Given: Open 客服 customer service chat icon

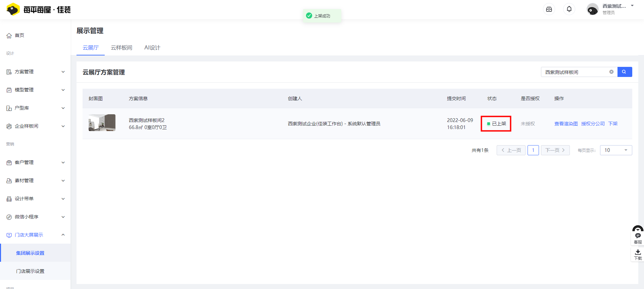Looking at the screenshot, I should point(638,238).
